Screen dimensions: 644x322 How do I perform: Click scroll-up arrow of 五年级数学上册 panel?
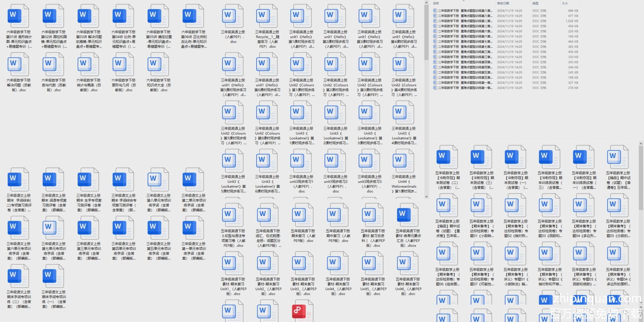click(x=641, y=144)
